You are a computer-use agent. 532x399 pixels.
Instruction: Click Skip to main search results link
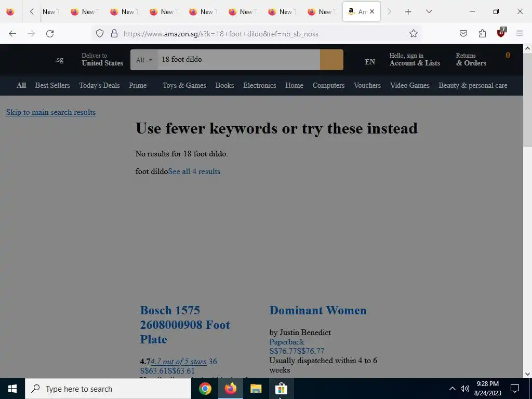(x=51, y=112)
